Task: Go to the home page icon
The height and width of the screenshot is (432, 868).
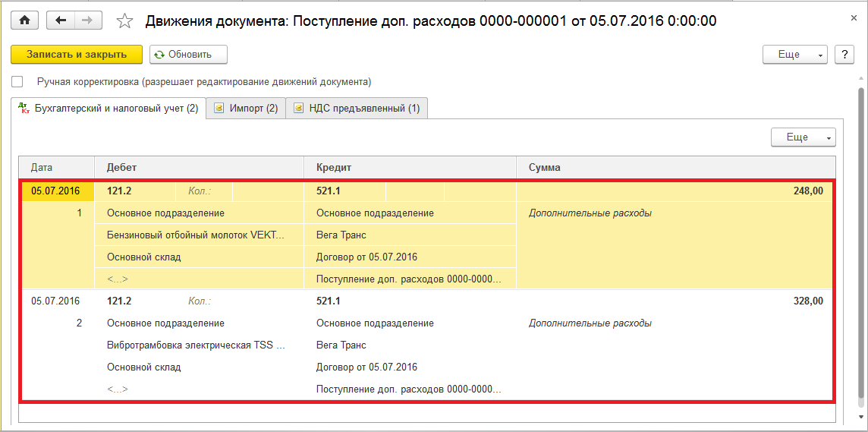Action: pos(24,20)
